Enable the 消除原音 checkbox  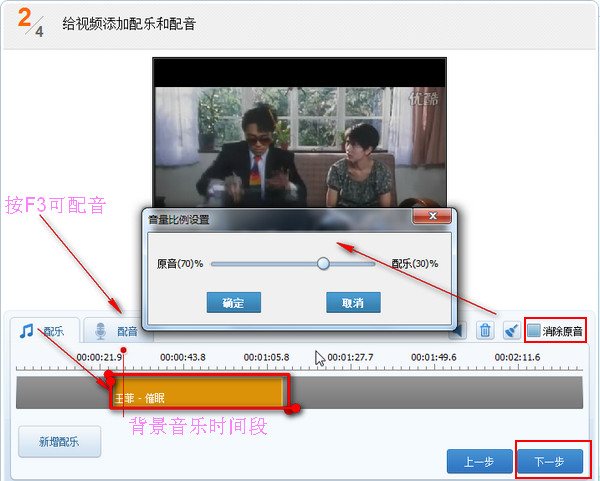[x=534, y=331]
